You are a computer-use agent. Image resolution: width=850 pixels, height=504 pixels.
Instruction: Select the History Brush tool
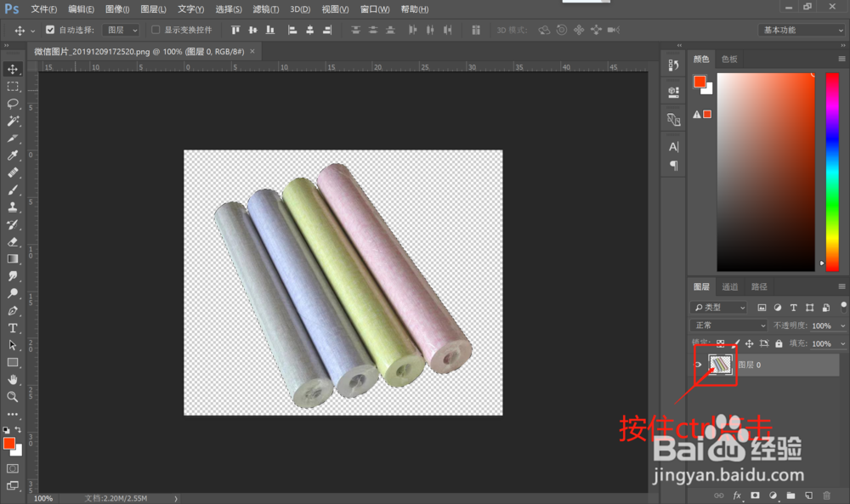click(13, 224)
